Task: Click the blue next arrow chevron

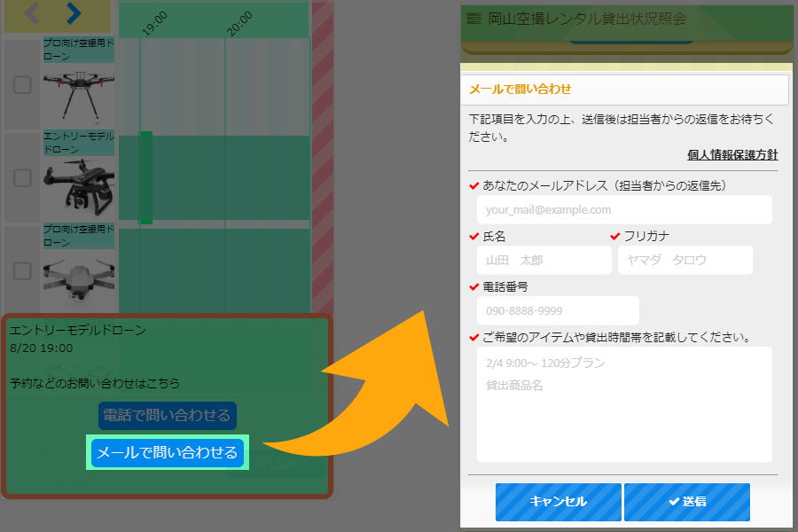Action: pyautogui.click(x=74, y=13)
